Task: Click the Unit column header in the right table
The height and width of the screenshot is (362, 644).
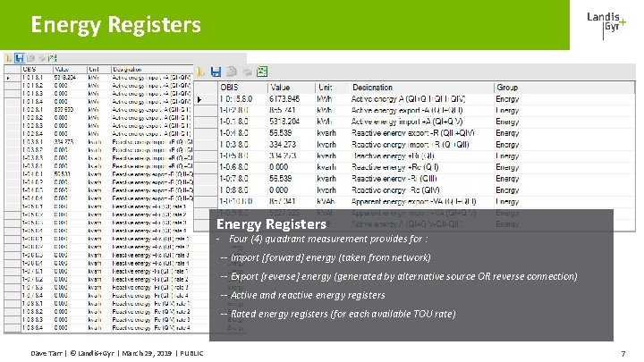Action: click(332, 88)
